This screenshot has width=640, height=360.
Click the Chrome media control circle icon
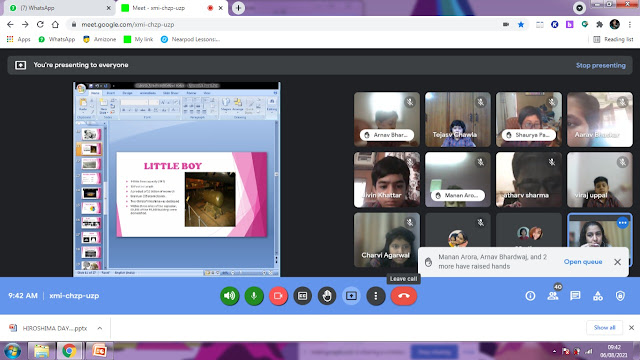coord(579,8)
